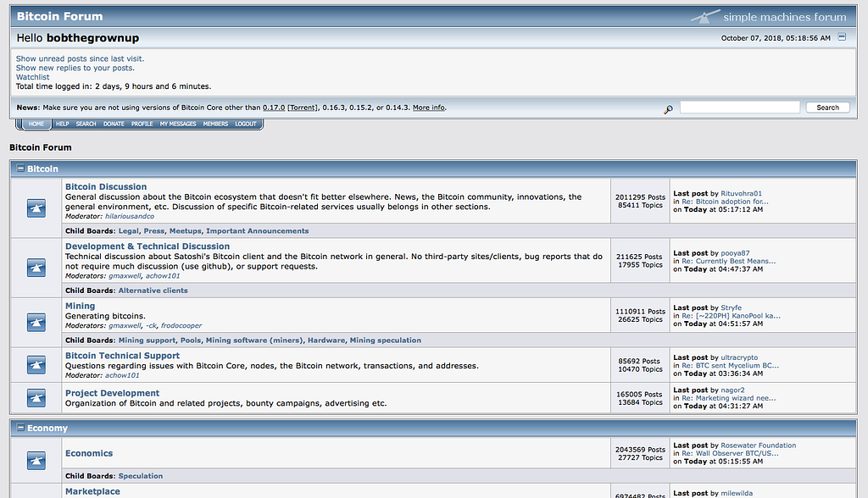
Task: Click the Search button
Action: [827, 108]
